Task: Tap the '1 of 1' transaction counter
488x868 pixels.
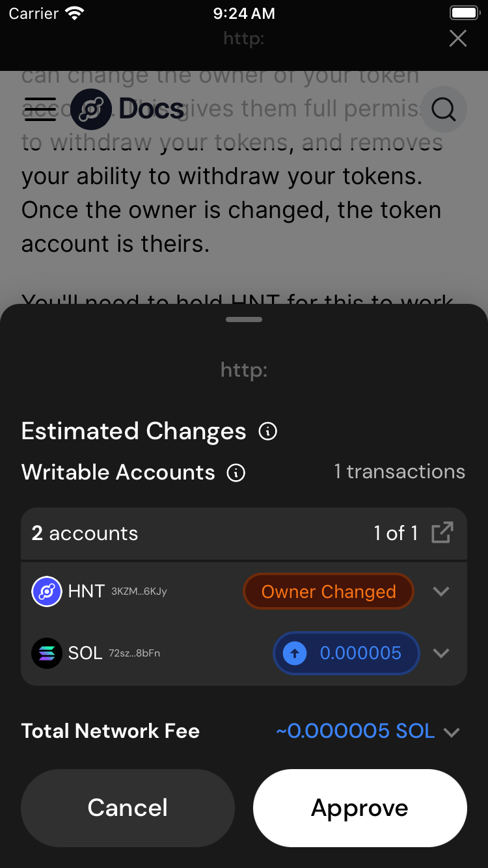Action: point(396,534)
